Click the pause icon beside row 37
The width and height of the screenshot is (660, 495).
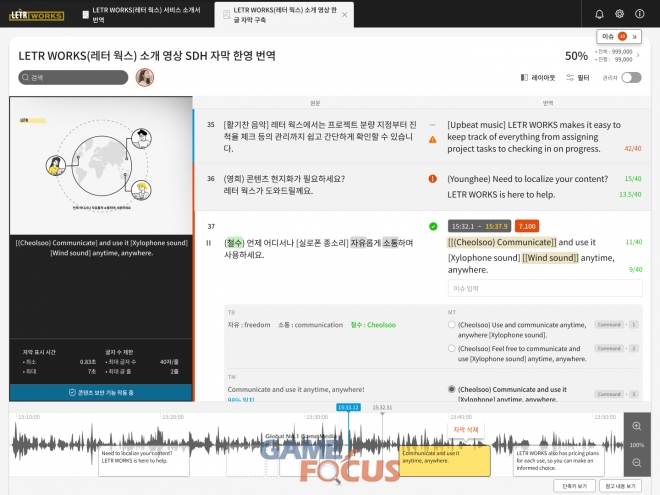[208, 243]
